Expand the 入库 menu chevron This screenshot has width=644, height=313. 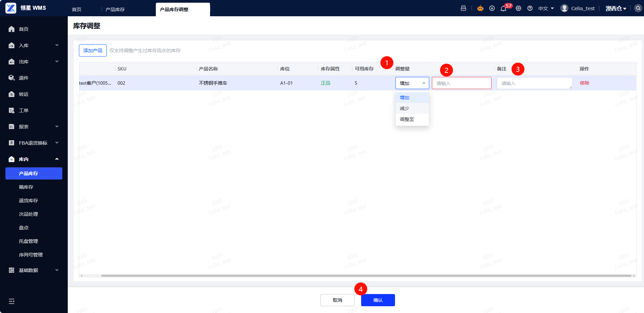[x=57, y=45]
